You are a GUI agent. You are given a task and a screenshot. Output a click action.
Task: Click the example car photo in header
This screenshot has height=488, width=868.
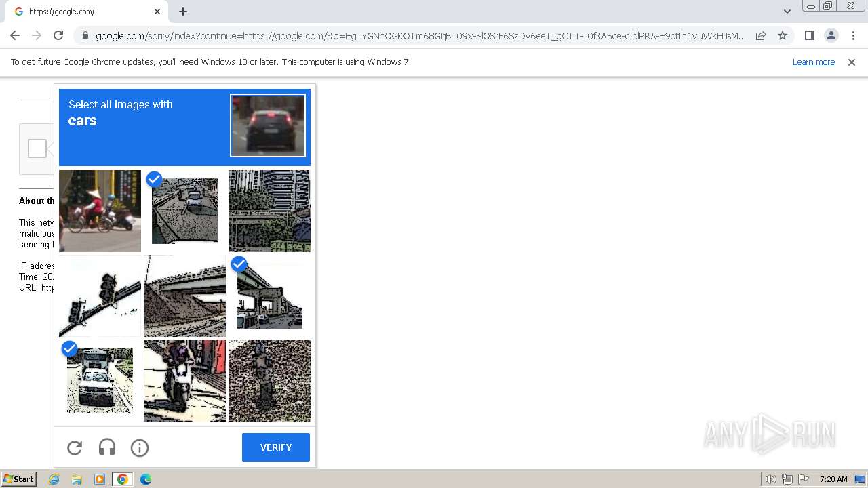(x=268, y=125)
